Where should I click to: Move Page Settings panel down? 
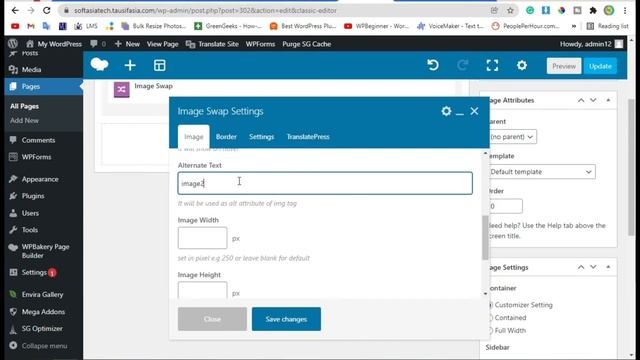(593, 267)
